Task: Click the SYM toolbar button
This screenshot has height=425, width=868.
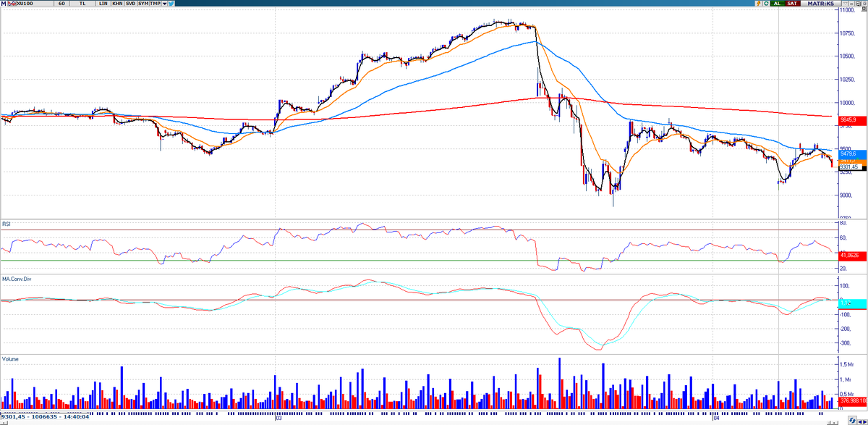Action: click(x=143, y=3)
